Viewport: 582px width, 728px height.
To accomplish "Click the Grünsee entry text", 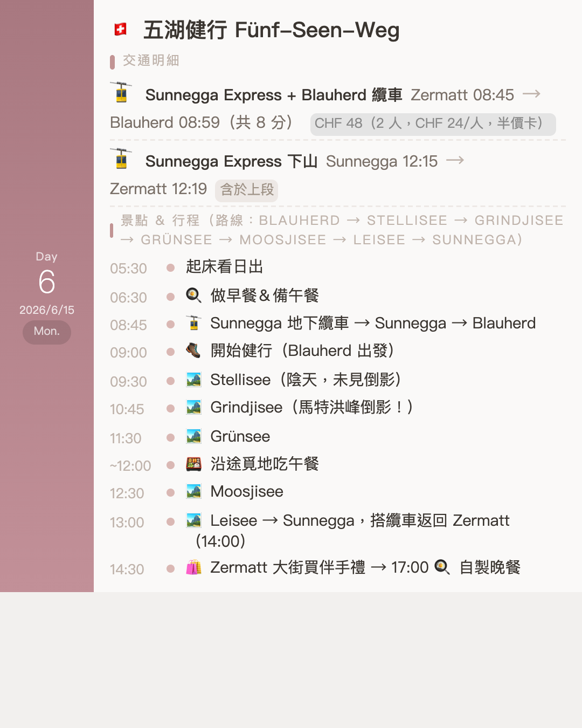I will click(240, 436).
